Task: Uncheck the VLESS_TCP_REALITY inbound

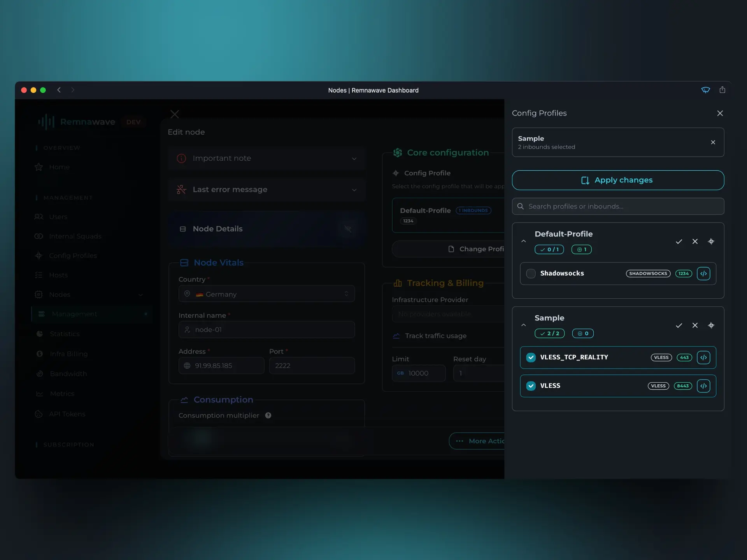Action: (x=531, y=357)
